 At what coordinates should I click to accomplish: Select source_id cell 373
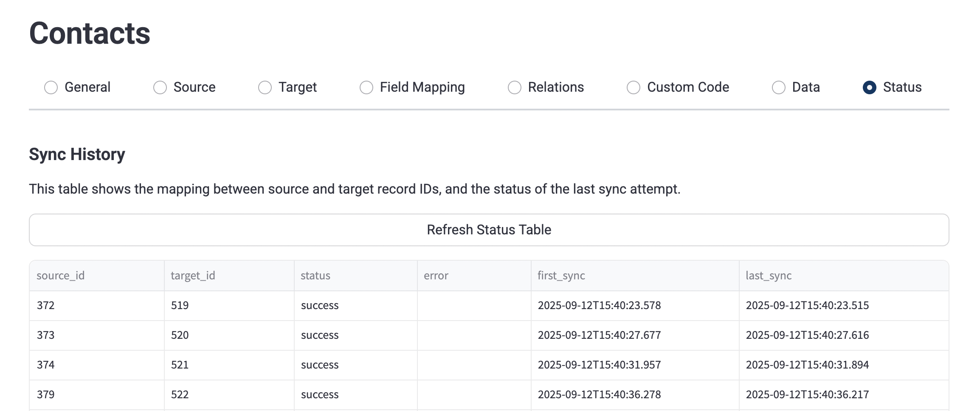[97, 335]
